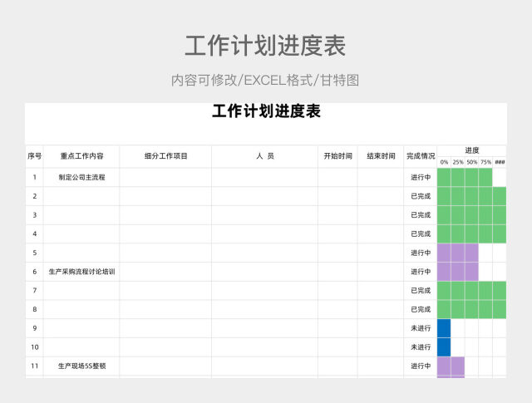
Task: Select sequence number 9 cell
Action: [34, 328]
